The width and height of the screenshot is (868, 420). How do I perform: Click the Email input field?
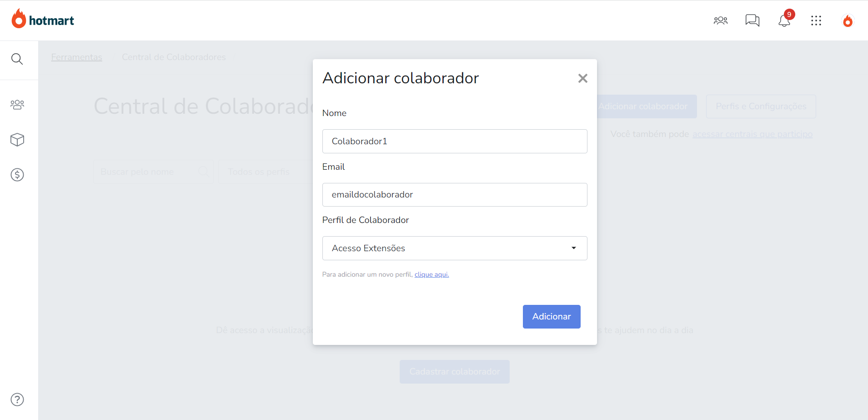455,195
